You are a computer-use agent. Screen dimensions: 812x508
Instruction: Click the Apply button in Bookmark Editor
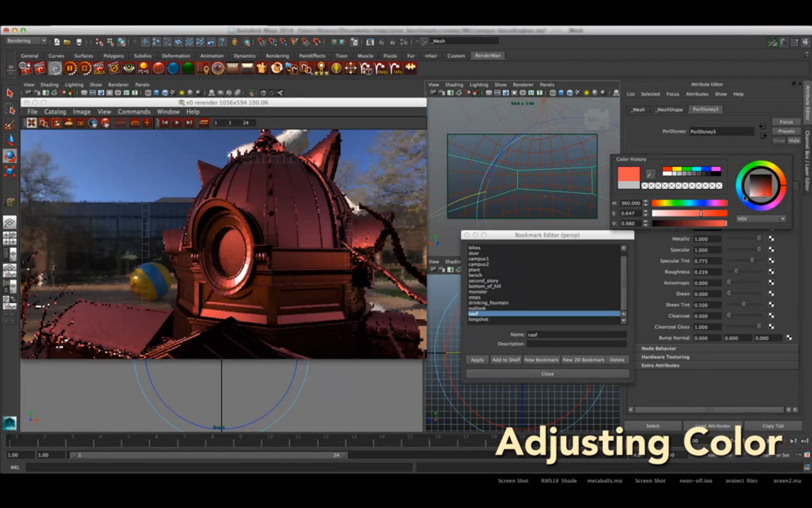(477, 360)
